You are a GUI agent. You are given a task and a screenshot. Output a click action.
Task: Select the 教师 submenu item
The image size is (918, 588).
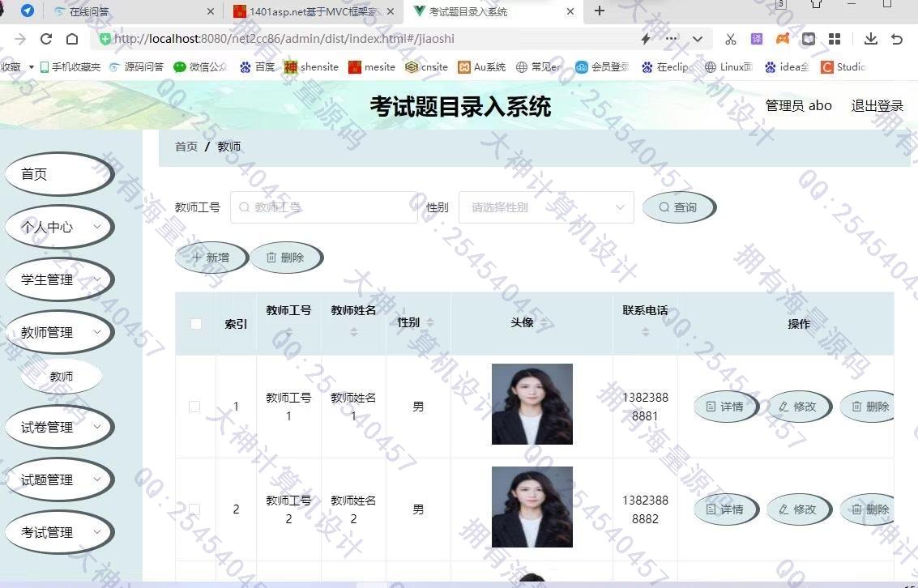pyautogui.click(x=62, y=377)
